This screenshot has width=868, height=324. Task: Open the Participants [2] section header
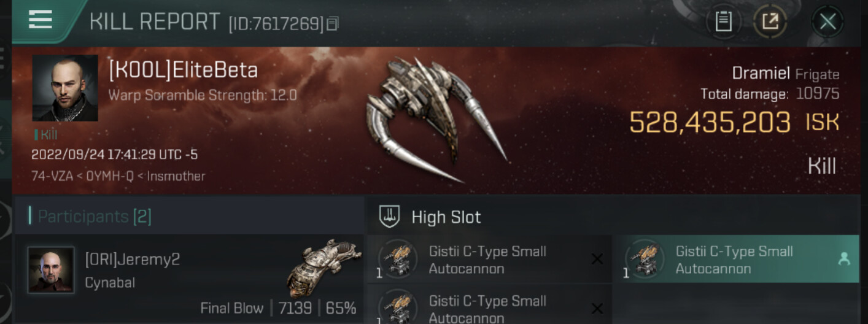pos(188,216)
